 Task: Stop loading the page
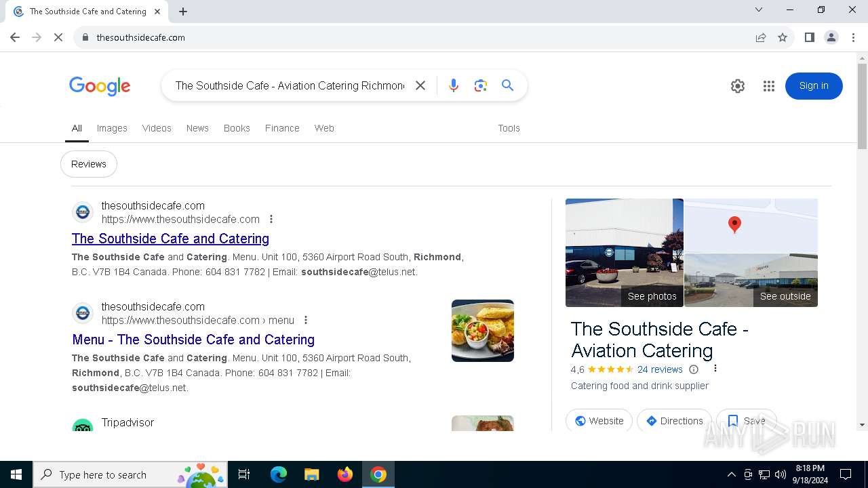pyautogui.click(x=58, y=37)
